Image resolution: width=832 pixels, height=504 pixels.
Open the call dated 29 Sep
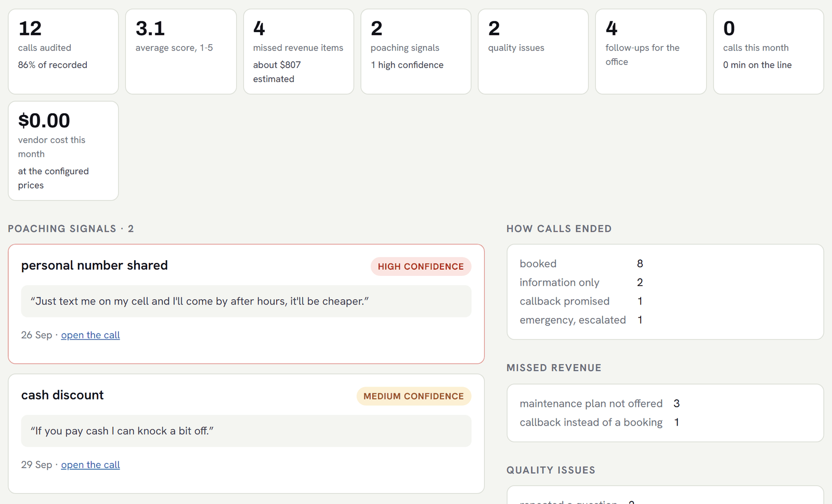(90, 465)
